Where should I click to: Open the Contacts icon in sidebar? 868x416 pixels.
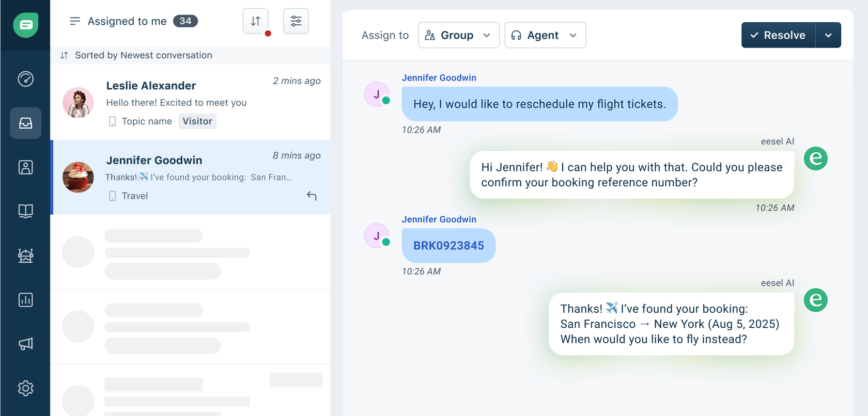25,167
